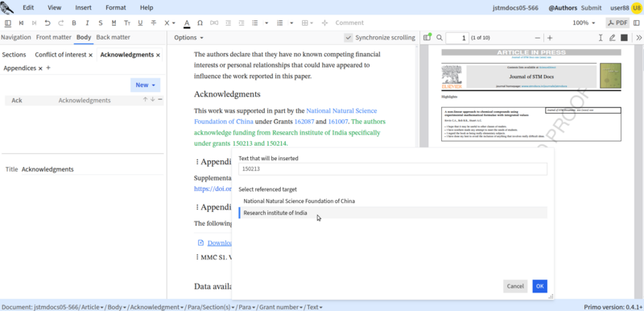Viewport: 644px width, 311px height.
Task: Add a new section tab with plus
Action: tap(48, 68)
